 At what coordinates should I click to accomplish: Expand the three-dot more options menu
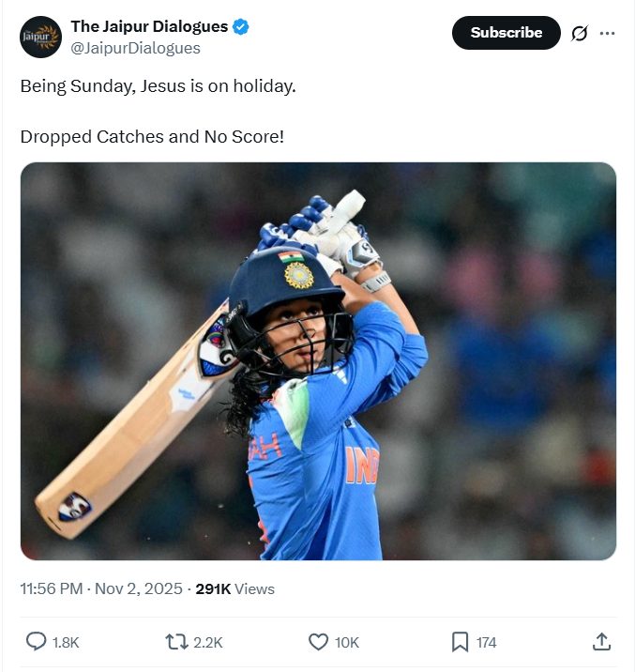point(608,34)
